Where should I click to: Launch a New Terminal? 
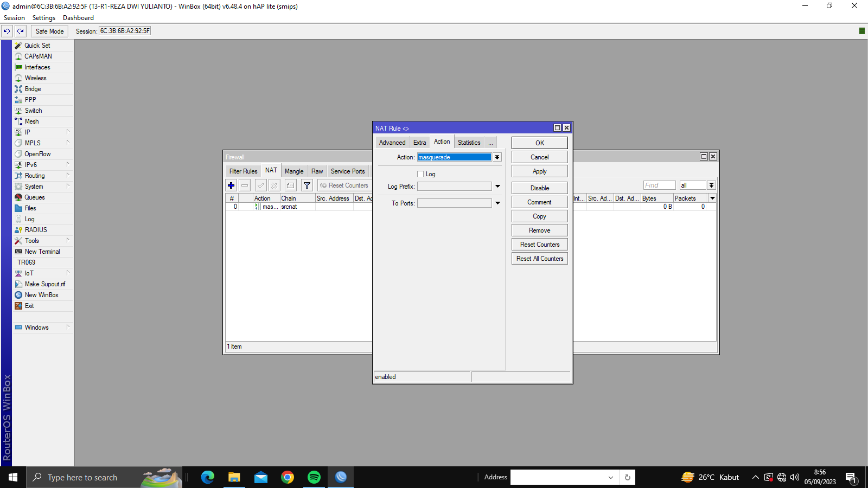point(43,252)
